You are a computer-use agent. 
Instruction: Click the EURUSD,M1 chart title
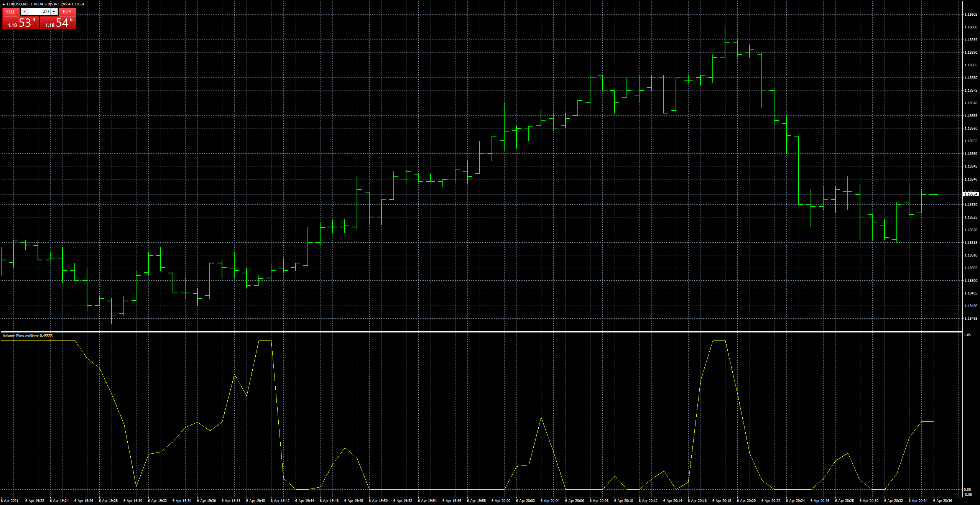coord(17,4)
